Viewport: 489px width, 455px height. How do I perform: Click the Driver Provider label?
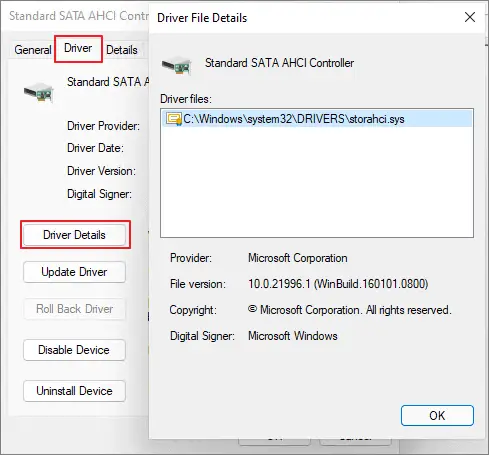pyautogui.click(x=103, y=126)
